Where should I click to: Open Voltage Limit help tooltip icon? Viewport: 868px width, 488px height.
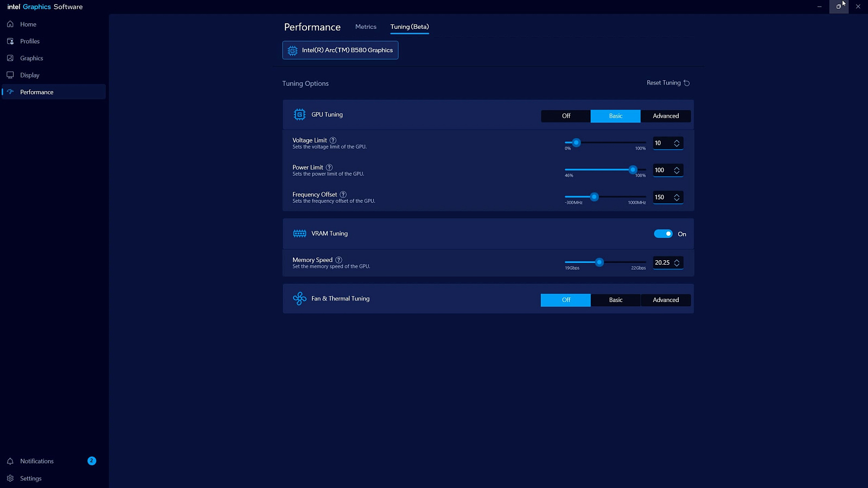tap(333, 140)
